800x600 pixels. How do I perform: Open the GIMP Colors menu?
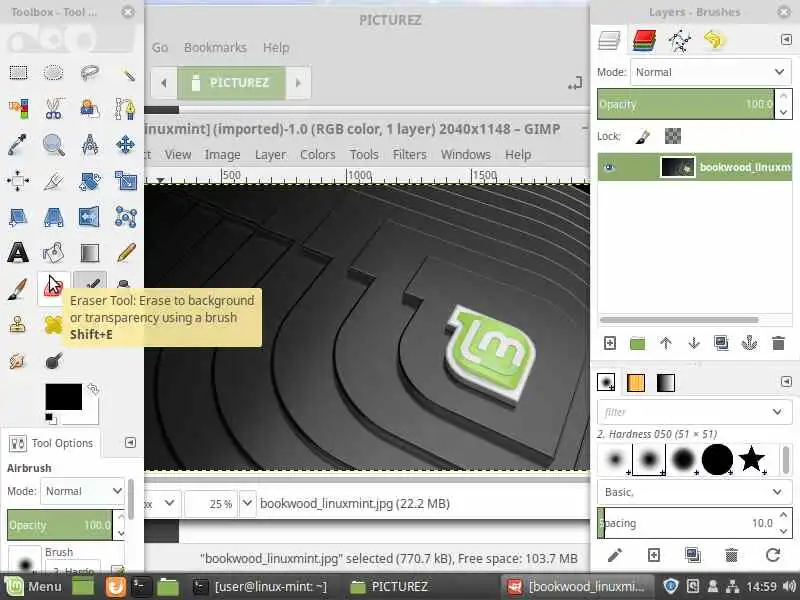tap(317, 154)
